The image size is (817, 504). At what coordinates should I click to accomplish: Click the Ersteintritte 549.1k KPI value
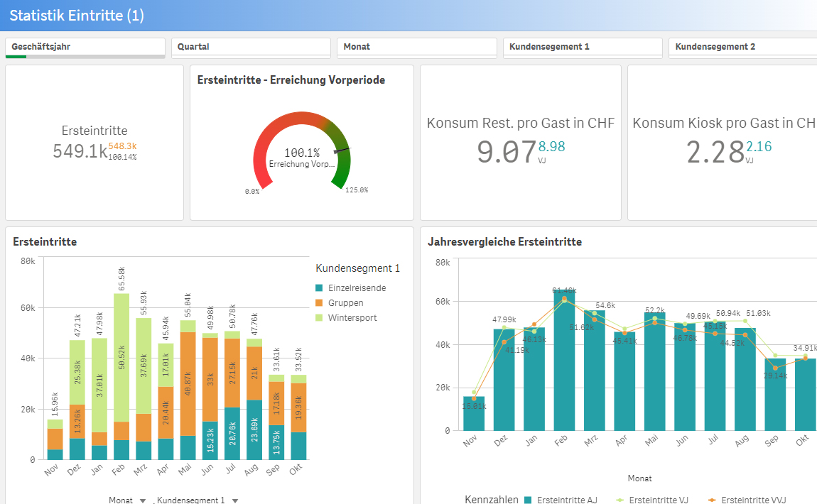coord(80,151)
